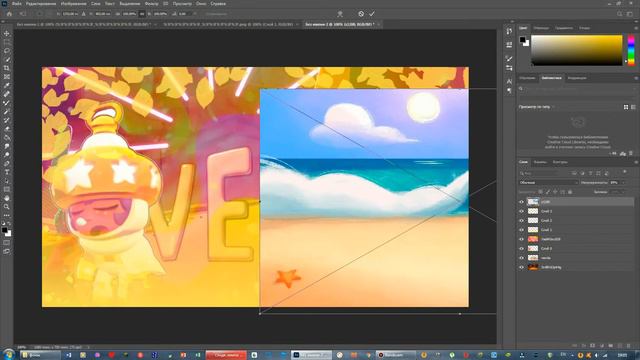Click the horizontal scale percentage field
The width and height of the screenshot is (640, 360).
coord(129,14)
